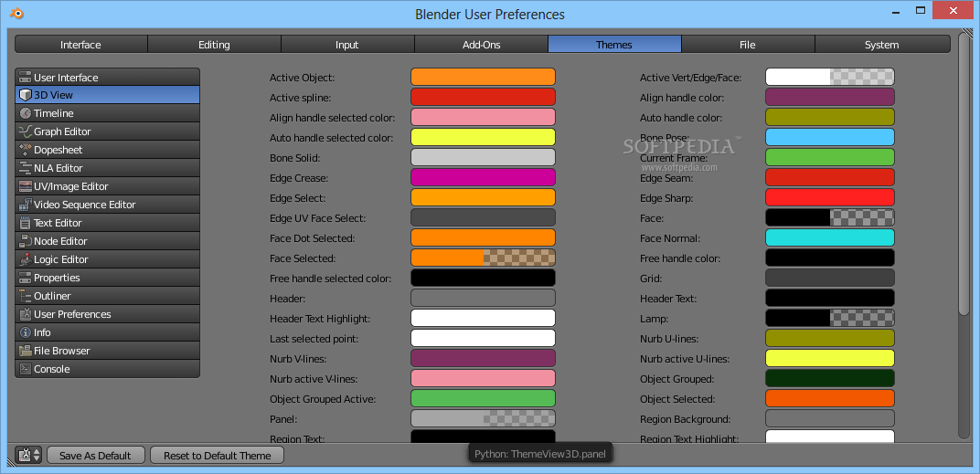Edit the Object Grouped dark green swatch

pyautogui.click(x=830, y=378)
